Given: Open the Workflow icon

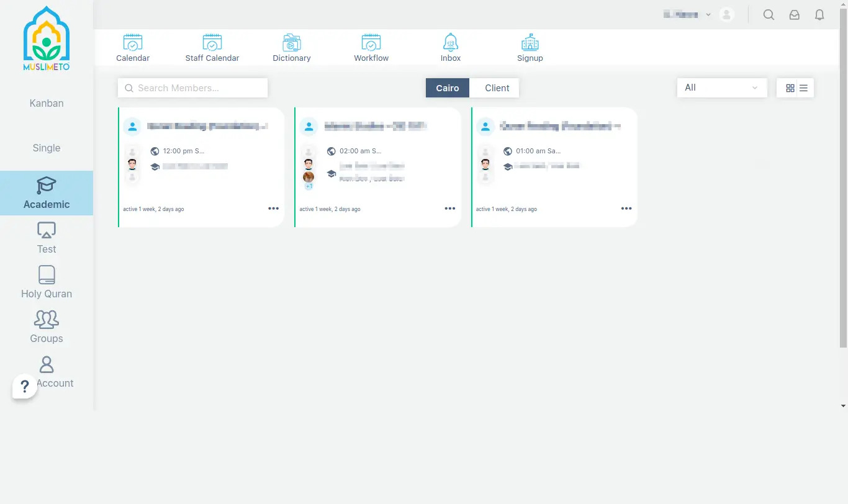Looking at the screenshot, I should click(371, 43).
